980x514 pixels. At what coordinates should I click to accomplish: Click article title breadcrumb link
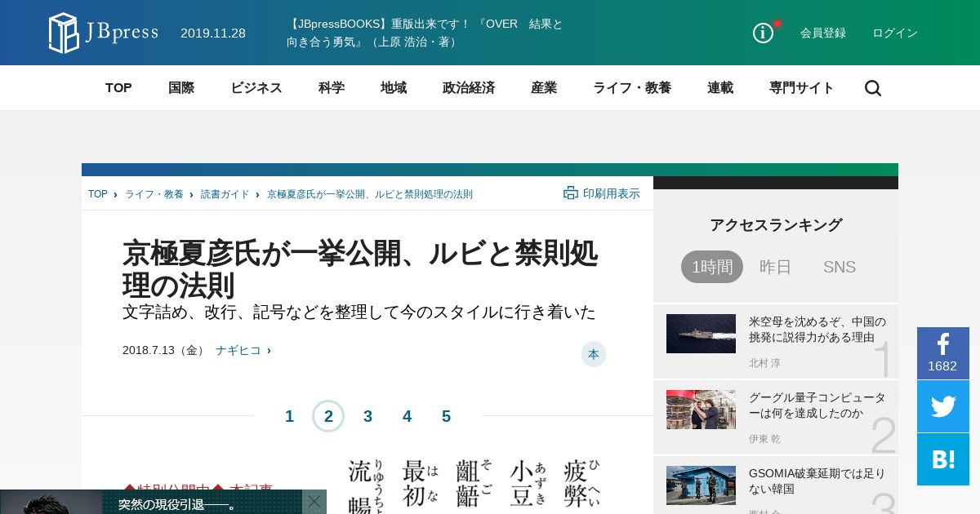370,194
